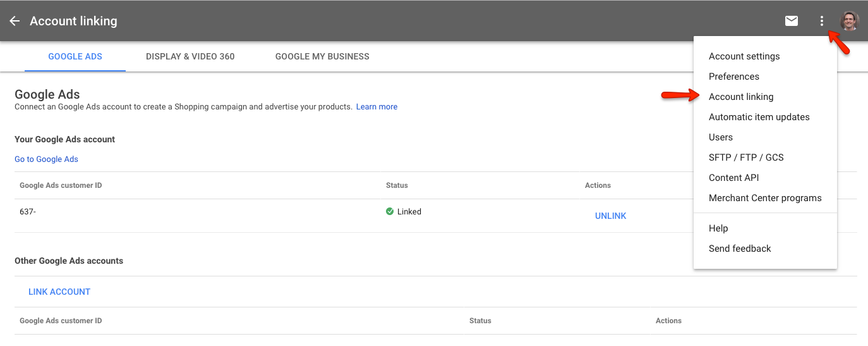
Task: Open the Google My Business tab
Action: pos(322,56)
